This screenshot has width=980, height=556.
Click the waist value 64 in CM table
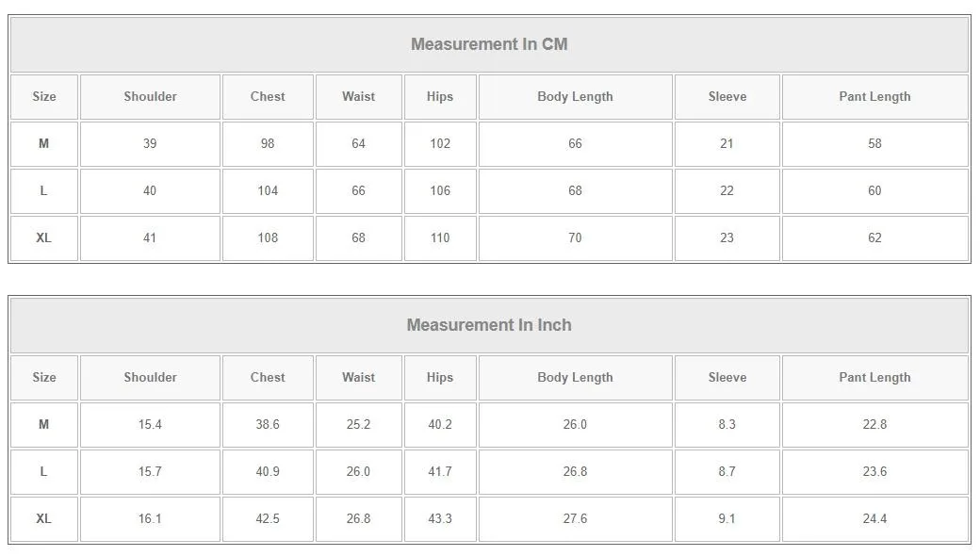pos(358,143)
